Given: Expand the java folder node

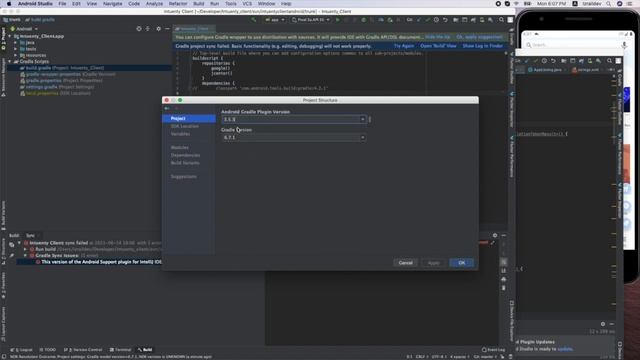Looking at the screenshot, I should [x=16, y=42].
